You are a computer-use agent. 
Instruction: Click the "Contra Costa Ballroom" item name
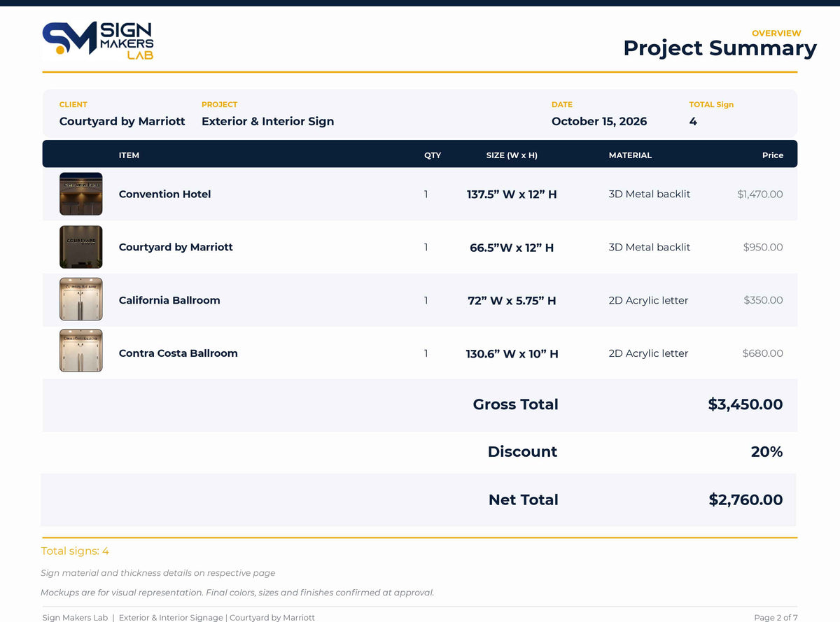178,353
